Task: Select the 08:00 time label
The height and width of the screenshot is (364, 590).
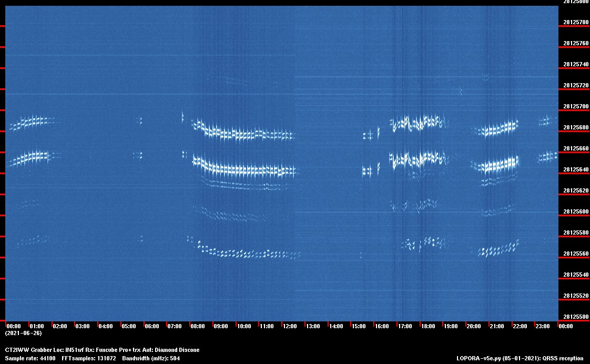Action: 198,326
